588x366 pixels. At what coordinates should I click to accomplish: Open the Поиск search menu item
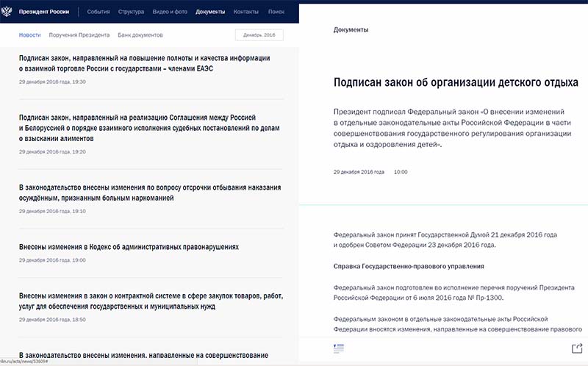tap(276, 12)
